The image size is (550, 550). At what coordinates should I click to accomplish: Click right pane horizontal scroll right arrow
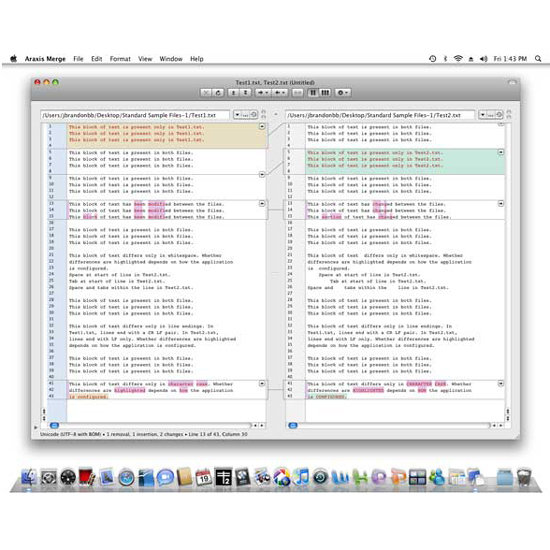tap(501, 425)
